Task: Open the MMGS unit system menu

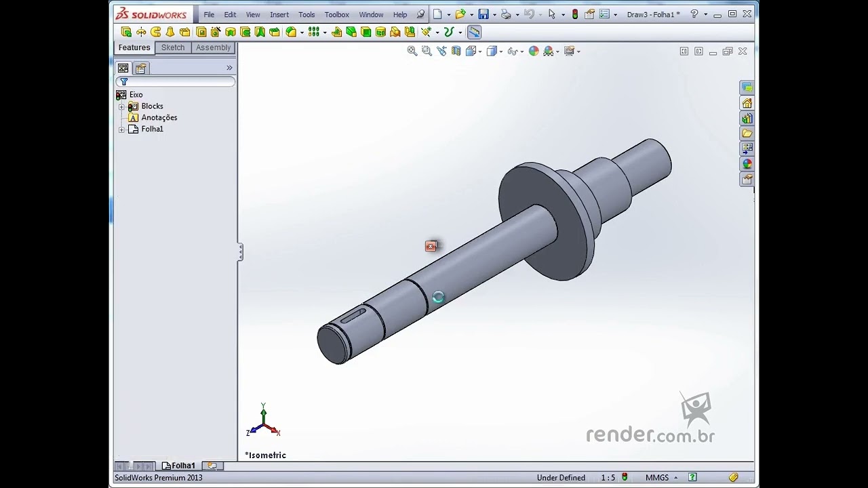Action: (x=662, y=478)
